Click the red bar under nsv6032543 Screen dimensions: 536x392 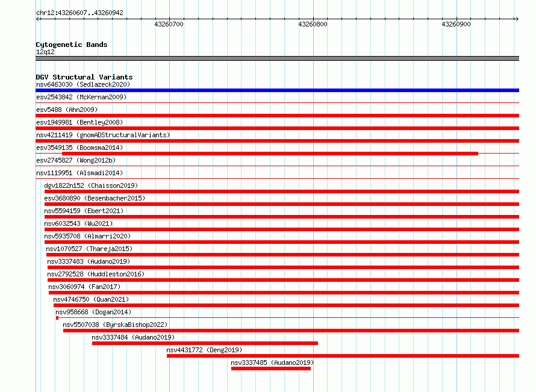(282, 229)
